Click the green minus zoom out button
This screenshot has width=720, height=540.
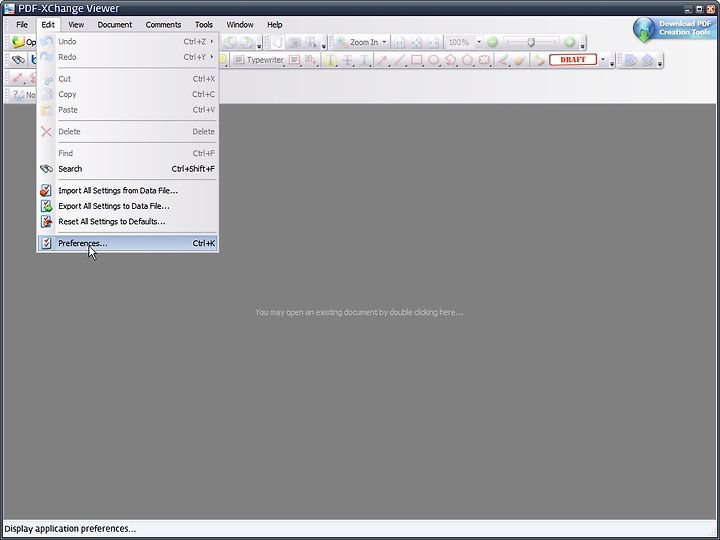click(x=492, y=42)
